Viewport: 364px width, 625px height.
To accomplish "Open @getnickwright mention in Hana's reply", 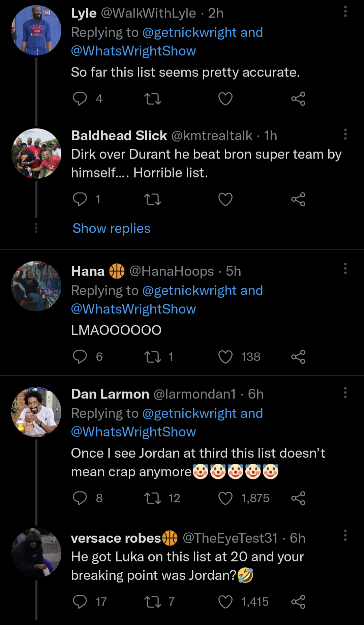I will pyautogui.click(x=189, y=291).
